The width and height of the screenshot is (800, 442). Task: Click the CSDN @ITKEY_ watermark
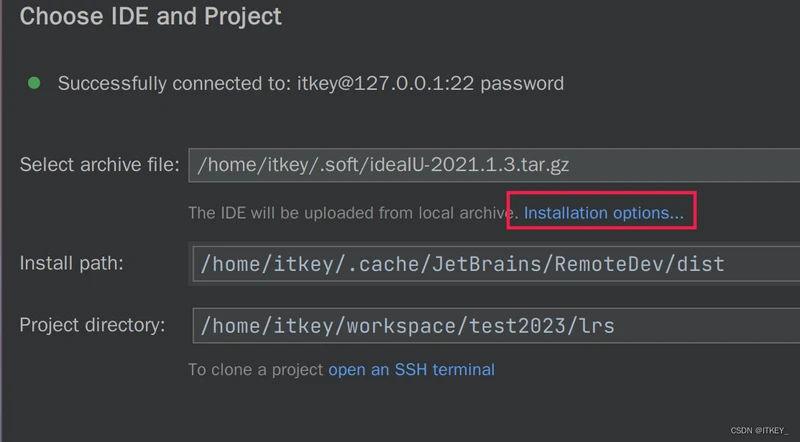coord(759,431)
